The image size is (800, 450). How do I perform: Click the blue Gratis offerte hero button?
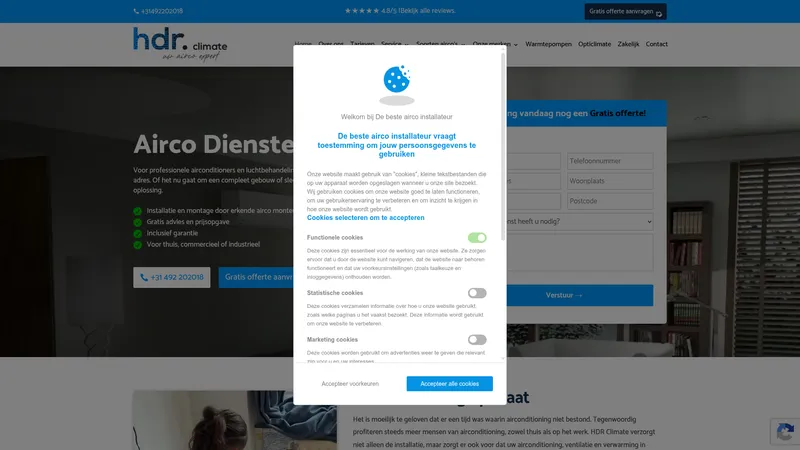point(256,278)
